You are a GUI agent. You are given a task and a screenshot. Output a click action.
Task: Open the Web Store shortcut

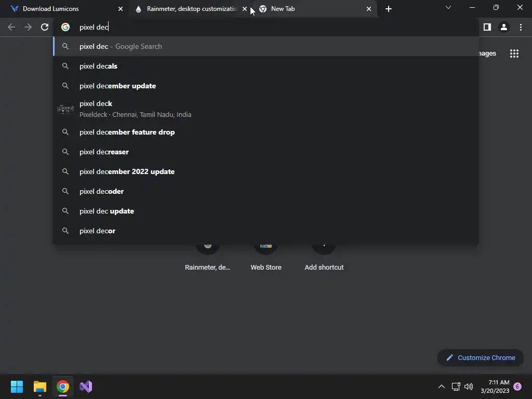pyautogui.click(x=266, y=258)
